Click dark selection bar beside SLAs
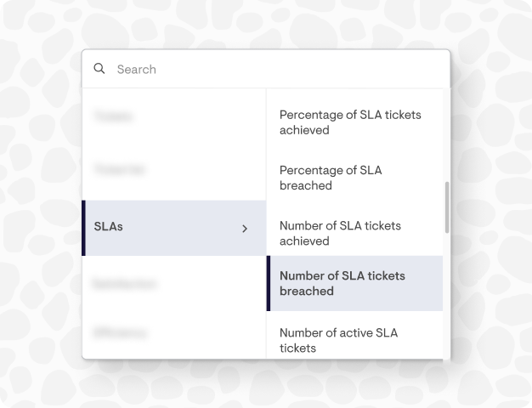The width and height of the screenshot is (532, 408). coord(83,228)
